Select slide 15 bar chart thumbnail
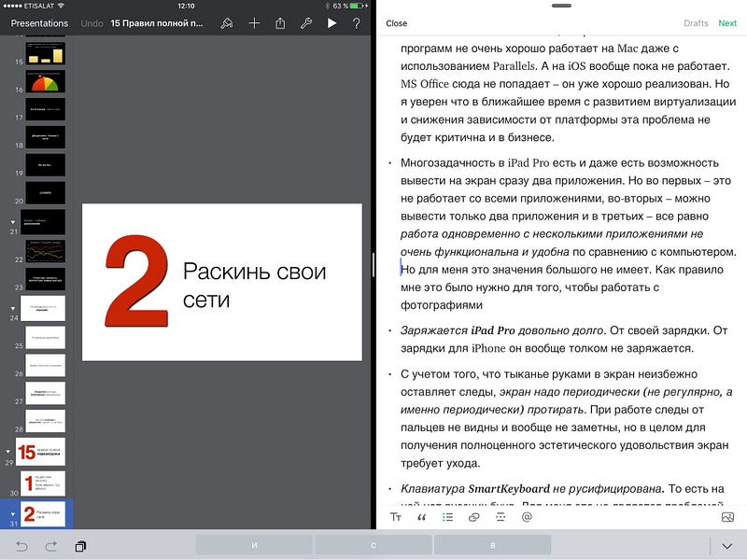Screen dimensions: 747x560 (x=45, y=53)
